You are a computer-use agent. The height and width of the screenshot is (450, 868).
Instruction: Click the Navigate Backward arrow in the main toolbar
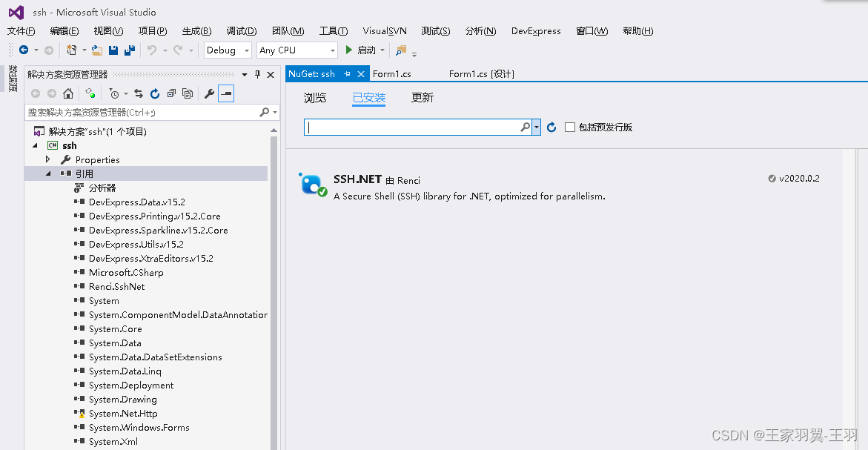tap(24, 50)
